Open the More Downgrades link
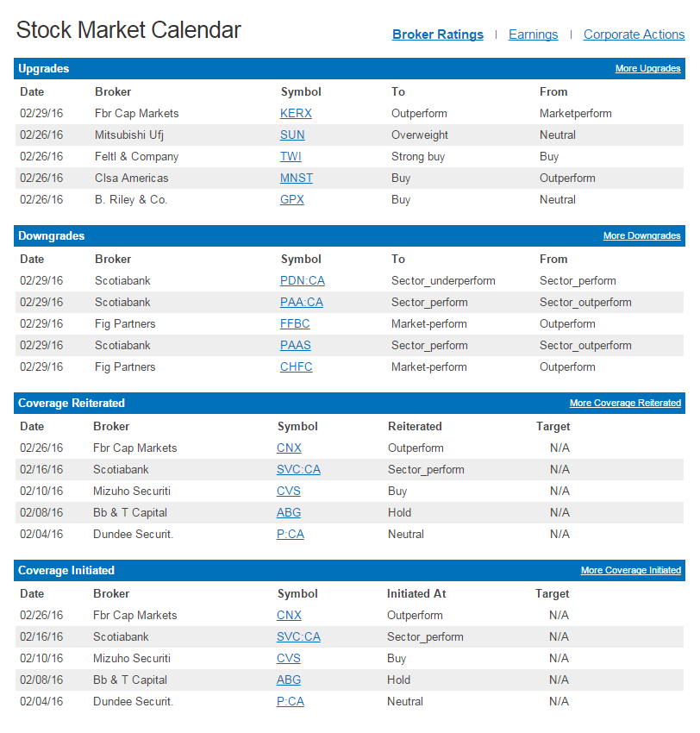This screenshot has height=733, width=700. tap(641, 236)
